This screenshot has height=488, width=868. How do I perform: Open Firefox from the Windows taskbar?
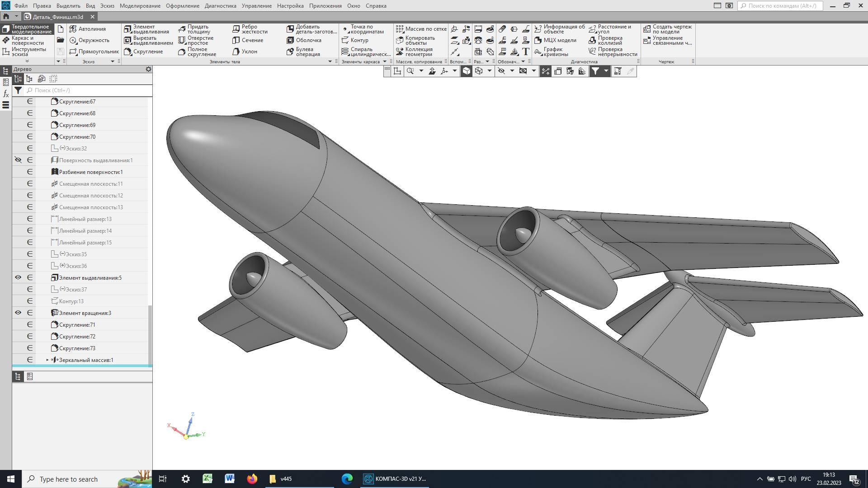pyautogui.click(x=252, y=479)
